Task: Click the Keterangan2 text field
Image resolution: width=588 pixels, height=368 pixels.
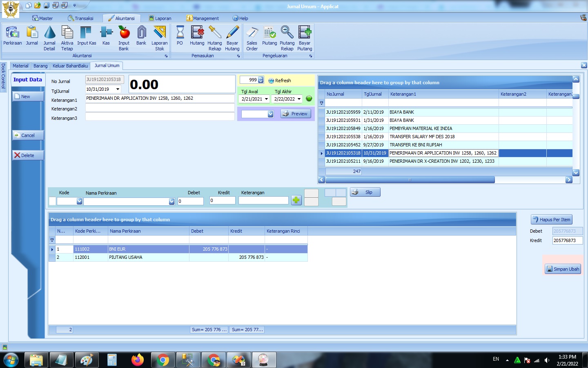Action: coord(160,108)
